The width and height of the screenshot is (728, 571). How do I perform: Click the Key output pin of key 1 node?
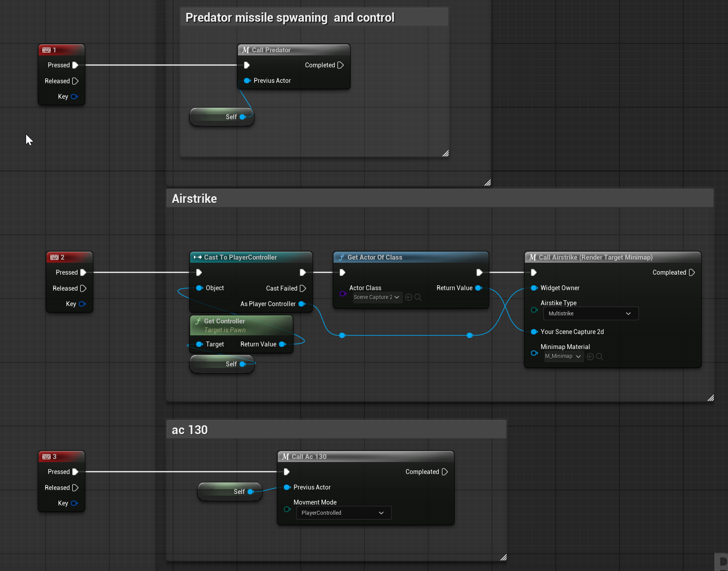click(x=74, y=97)
